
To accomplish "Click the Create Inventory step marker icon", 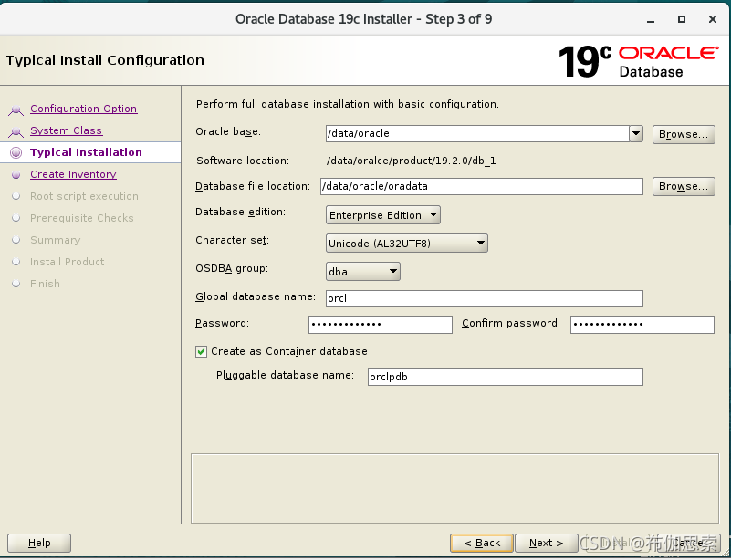I will [x=16, y=175].
